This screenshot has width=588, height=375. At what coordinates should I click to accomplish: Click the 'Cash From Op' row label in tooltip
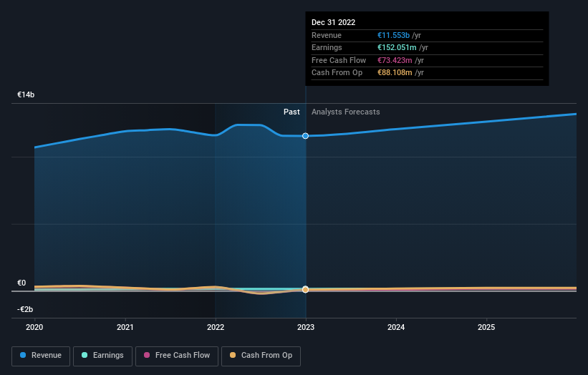coord(337,73)
